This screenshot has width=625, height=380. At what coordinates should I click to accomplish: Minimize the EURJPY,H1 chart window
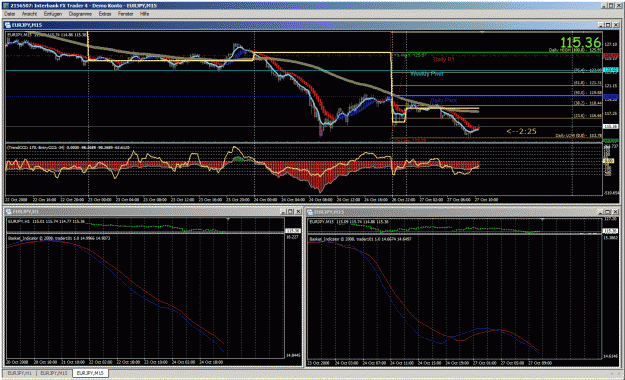click(x=283, y=211)
